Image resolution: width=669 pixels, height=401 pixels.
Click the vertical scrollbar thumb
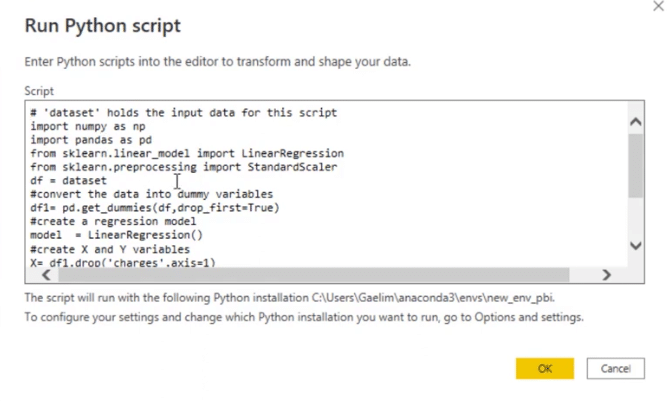(x=636, y=166)
